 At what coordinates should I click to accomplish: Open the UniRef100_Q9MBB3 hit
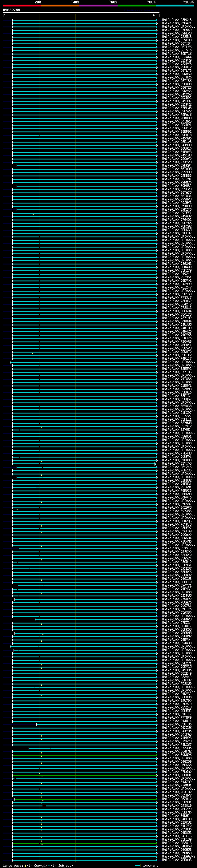coord(177,176)
